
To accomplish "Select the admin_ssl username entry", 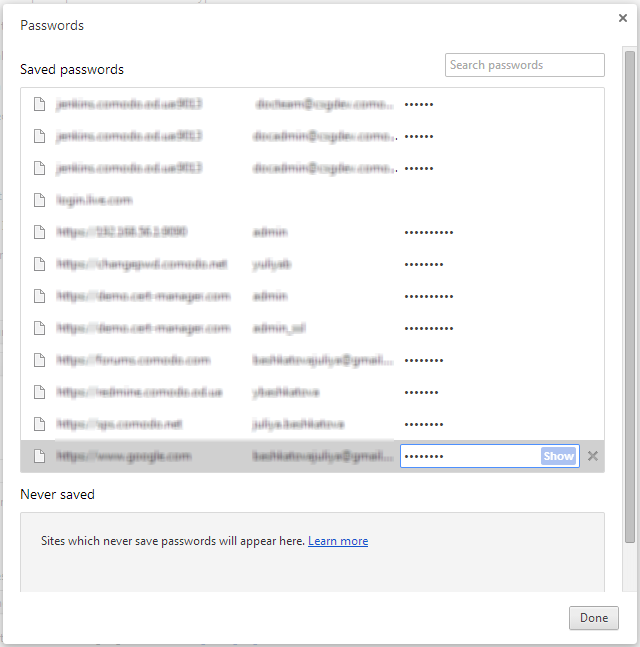I will pyautogui.click(x=279, y=328).
